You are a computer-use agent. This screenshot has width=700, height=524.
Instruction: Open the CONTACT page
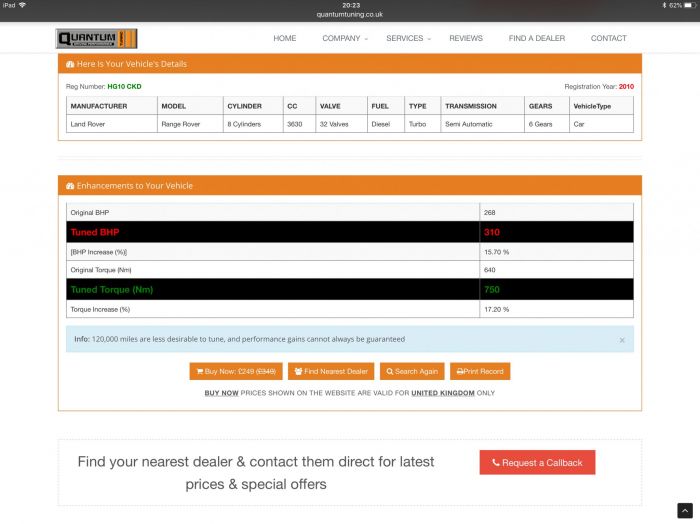coord(608,38)
